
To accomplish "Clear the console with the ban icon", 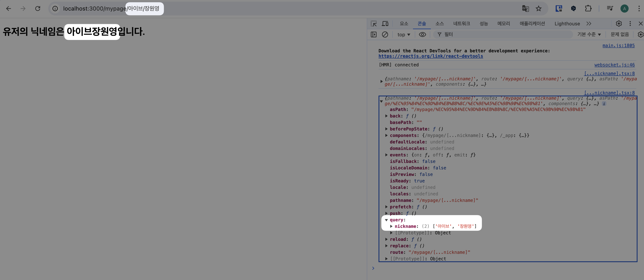I will (385, 34).
